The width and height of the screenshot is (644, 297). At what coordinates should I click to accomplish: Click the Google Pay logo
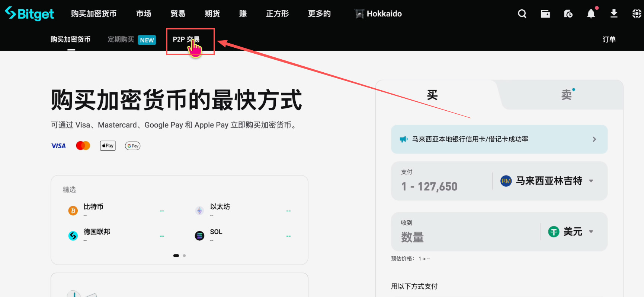tap(132, 146)
